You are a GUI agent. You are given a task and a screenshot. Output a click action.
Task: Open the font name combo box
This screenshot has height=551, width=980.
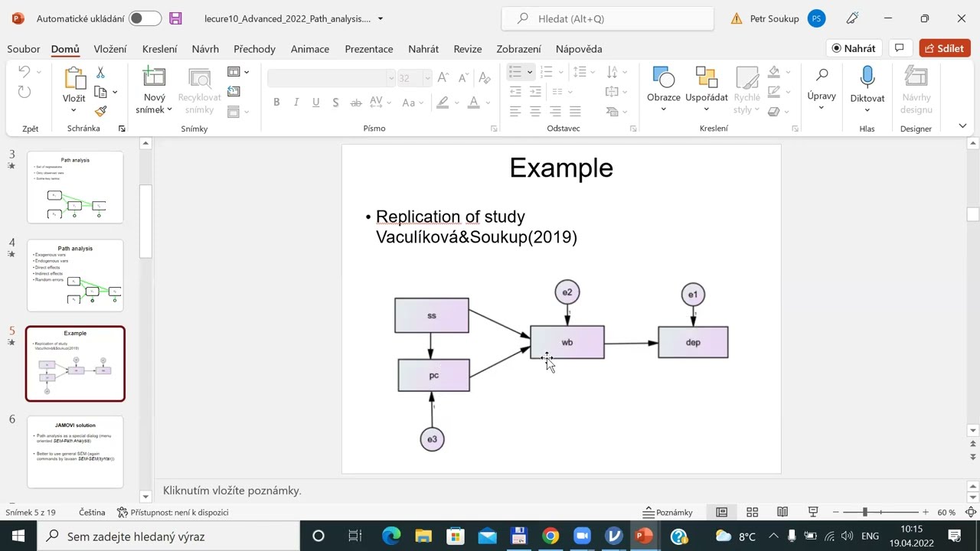click(x=332, y=78)
